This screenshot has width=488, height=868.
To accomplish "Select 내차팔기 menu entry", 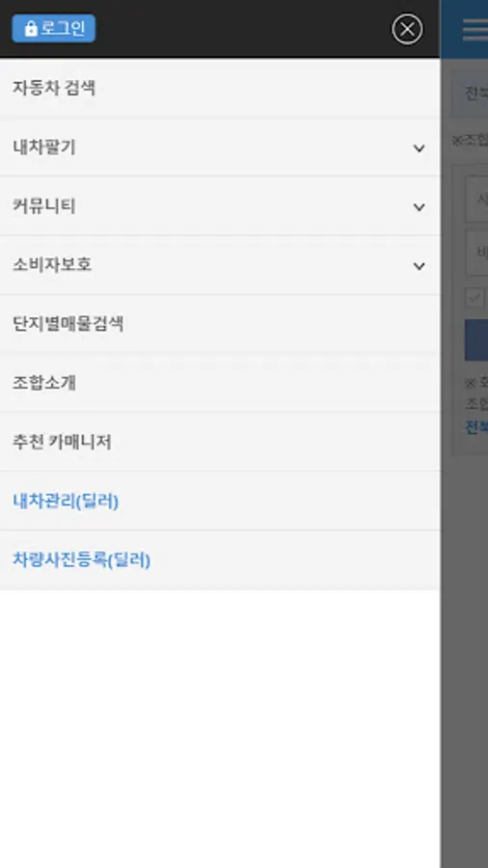I will point(220,148).
